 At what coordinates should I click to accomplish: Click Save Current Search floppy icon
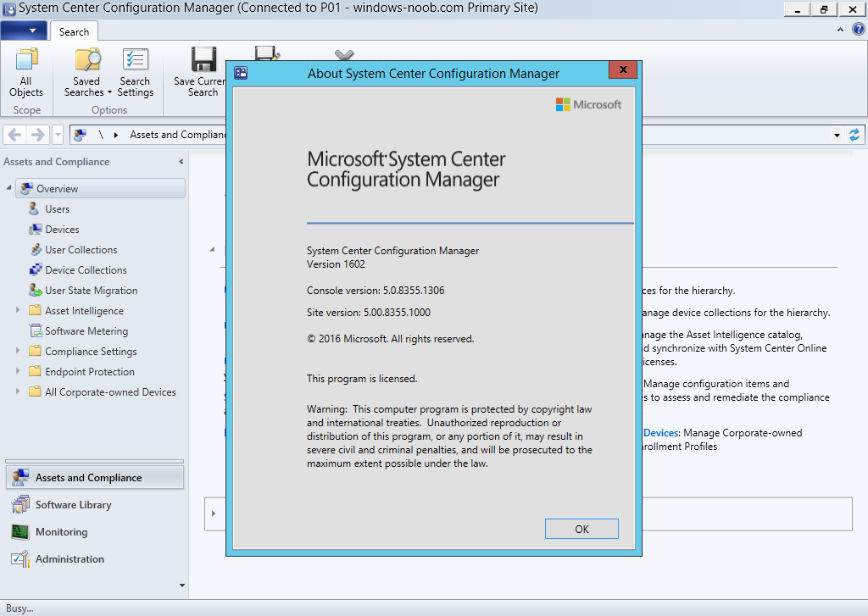tap(203, 60)
